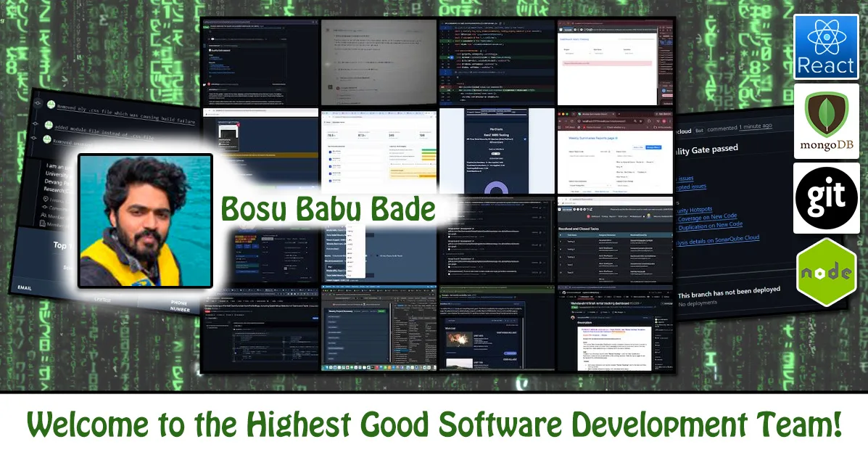Open the 'Coverage on New Code' link
This screenshot has height=455, width=868.
pos(708,217)
